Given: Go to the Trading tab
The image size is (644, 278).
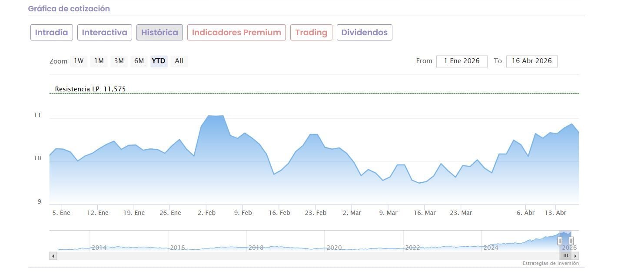Looking at the screenshot, I should click(x=311, y=33).
